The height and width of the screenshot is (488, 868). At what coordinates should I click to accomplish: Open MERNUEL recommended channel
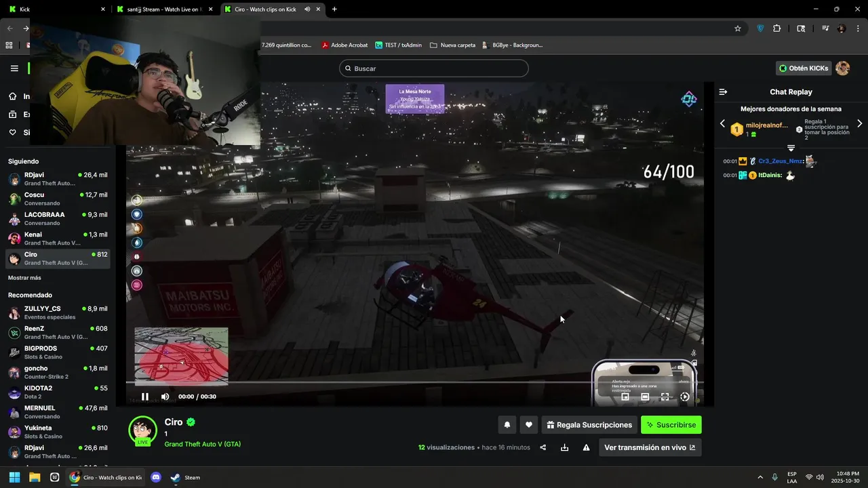(58, 412)
